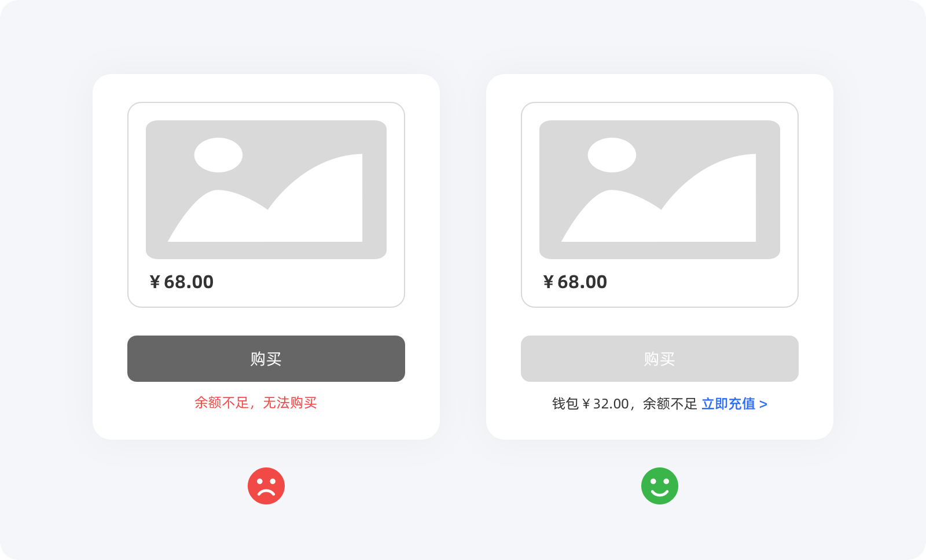Click the ¥68.00 price in left card
This screenshot has height=560, width=926.
(x=182, y=282)
